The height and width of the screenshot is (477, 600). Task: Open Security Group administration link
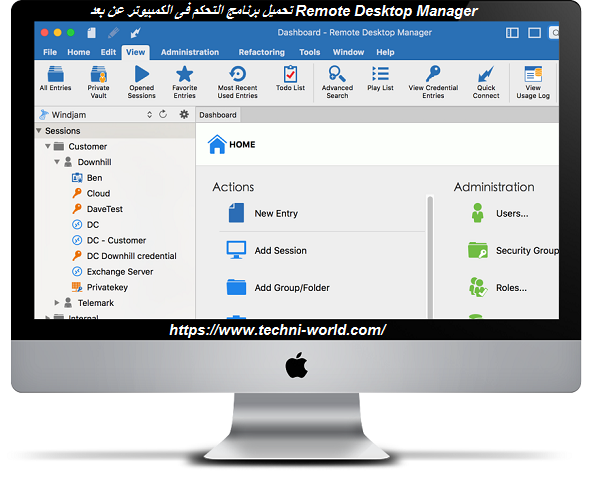527,251
